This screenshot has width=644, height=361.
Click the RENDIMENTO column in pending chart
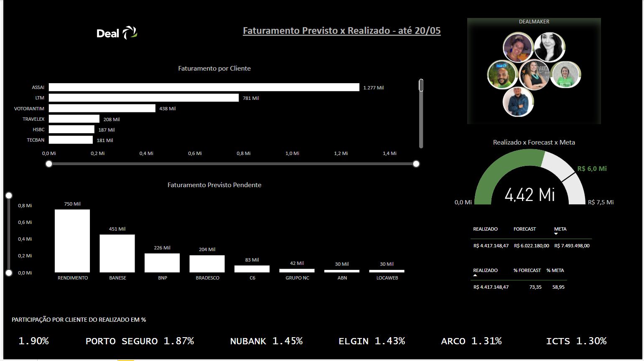72,241
